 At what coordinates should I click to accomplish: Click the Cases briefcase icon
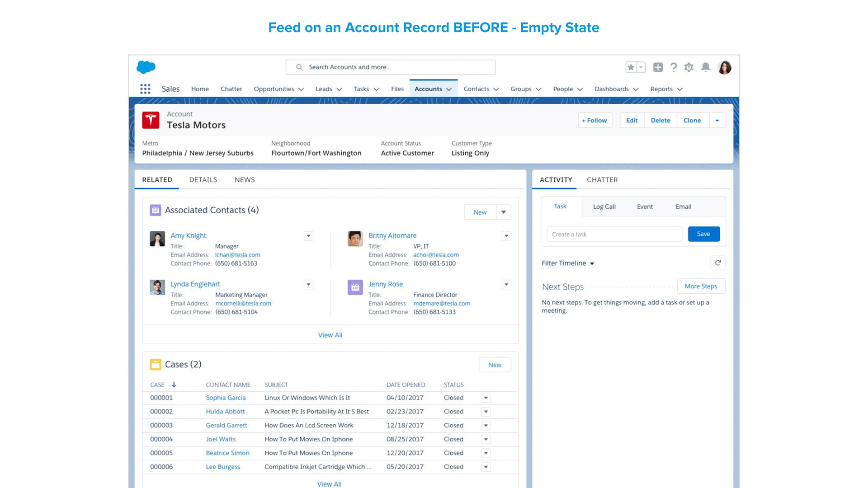point(155,365)
